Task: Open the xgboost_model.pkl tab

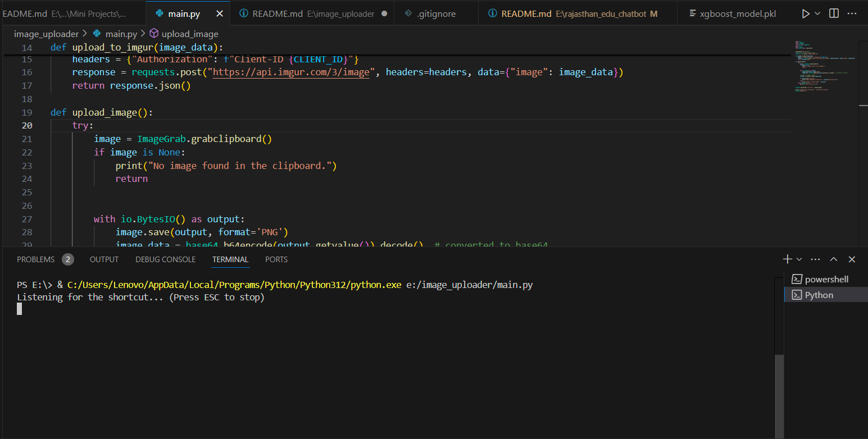Action: tap(732, 13)
